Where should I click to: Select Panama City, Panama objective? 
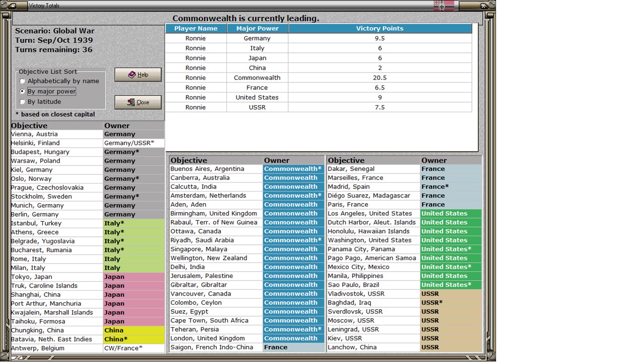[x=373, y=249]
